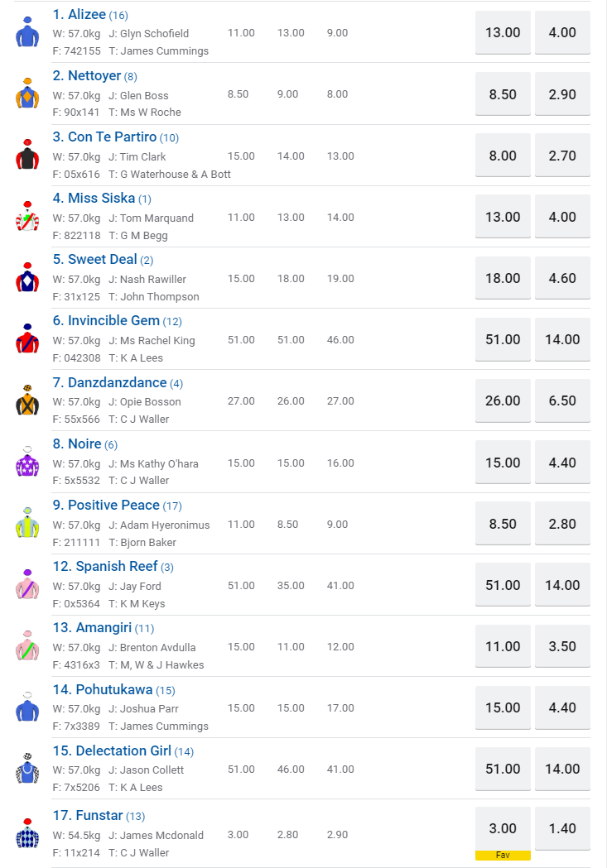Select Nettoyer place odds 2.90
This screenshot has width=607, height=868.
[562, 94]
